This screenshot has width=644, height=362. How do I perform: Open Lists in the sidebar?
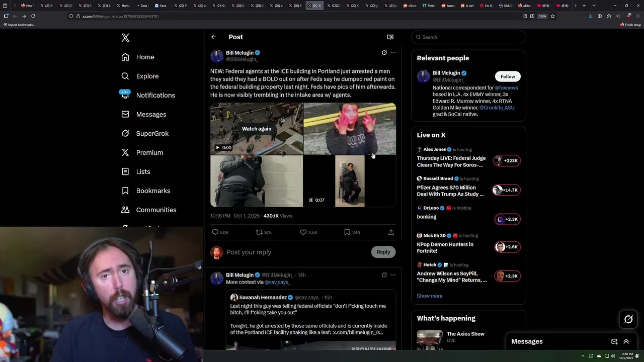(x=136, y=172)
